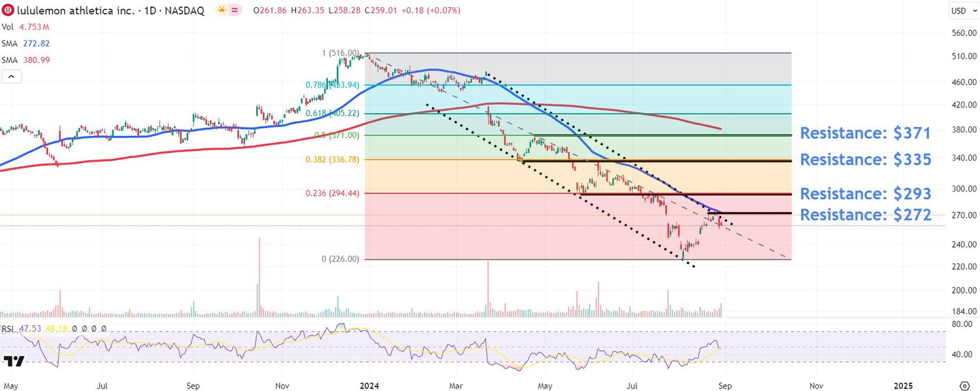Image resolution: width=980 pixels, height=391 pixels.
Task: Click the 0.618 (405.22) Fibonacci label
Action: (333, 113)
